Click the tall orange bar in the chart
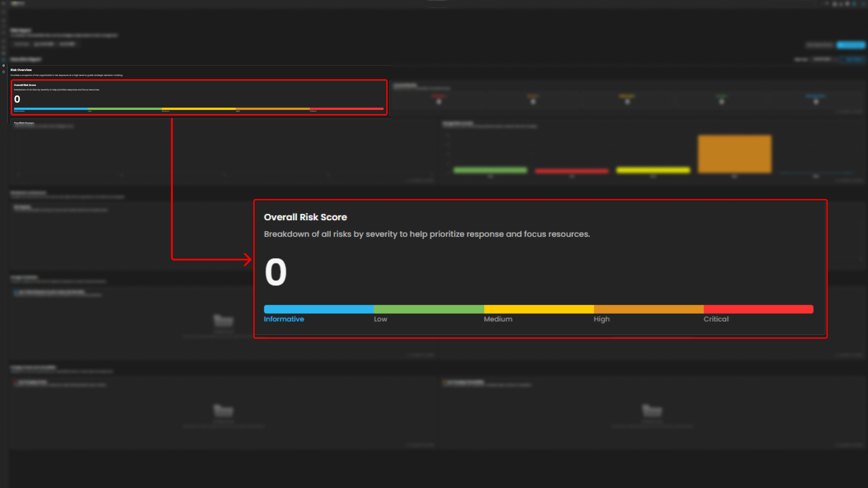868x488 pixels. (x=734, y=154)
